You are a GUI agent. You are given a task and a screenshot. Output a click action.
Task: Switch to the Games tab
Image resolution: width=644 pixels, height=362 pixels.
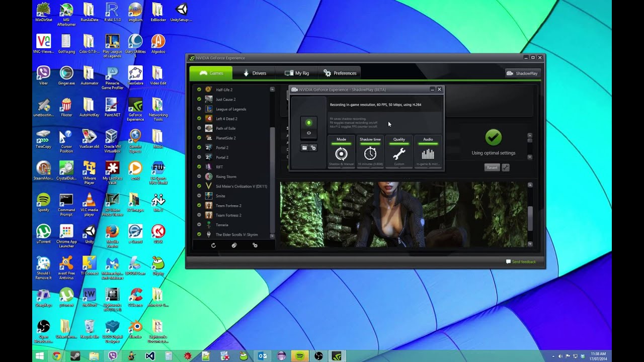pyautogui.click(x=211, y=73)
